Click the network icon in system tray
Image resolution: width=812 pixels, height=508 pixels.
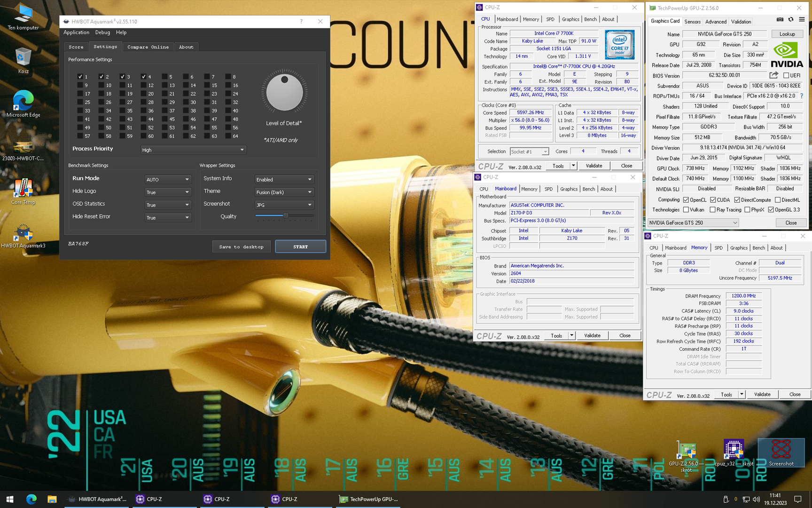pos(746,499)
